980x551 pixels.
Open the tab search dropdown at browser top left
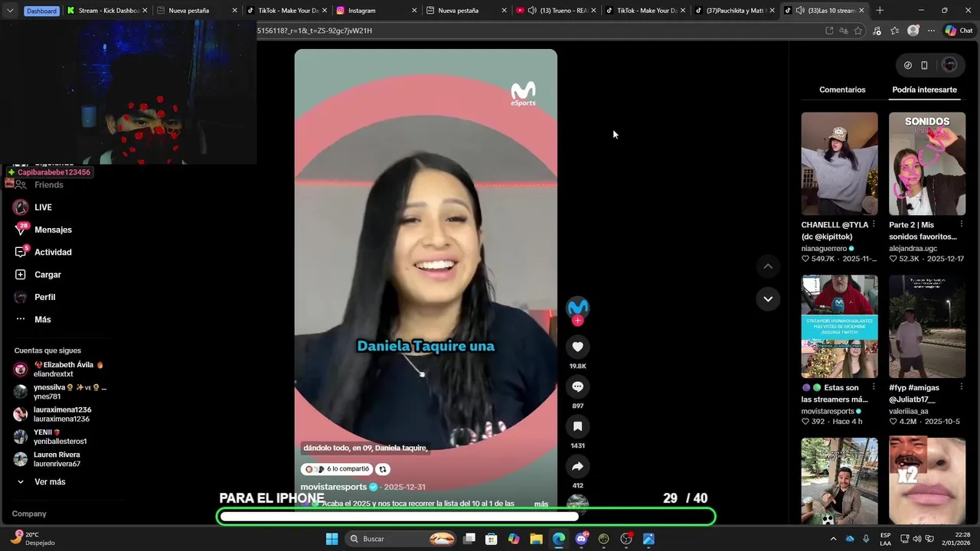[x=10, y=11]
